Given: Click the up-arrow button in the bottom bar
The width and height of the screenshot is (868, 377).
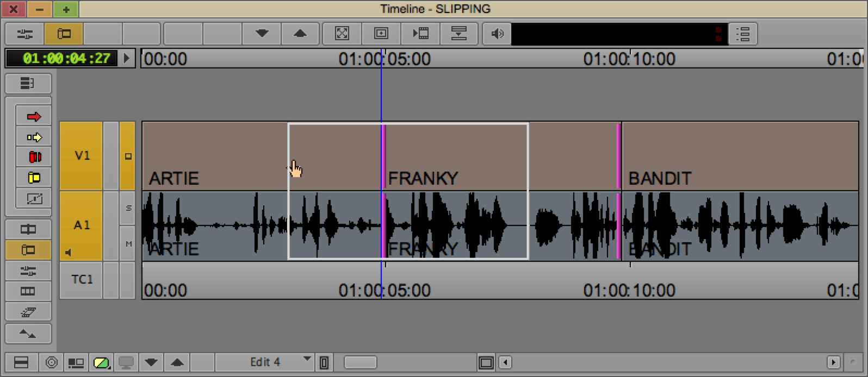Looking at the screenshot, I should pos(177,362).
